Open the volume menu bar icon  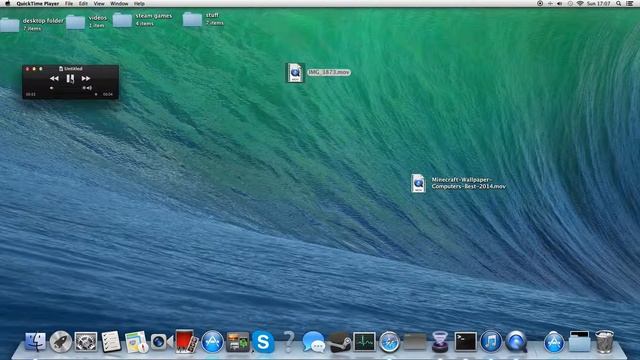pyautogui.click(x=560, y=3)
